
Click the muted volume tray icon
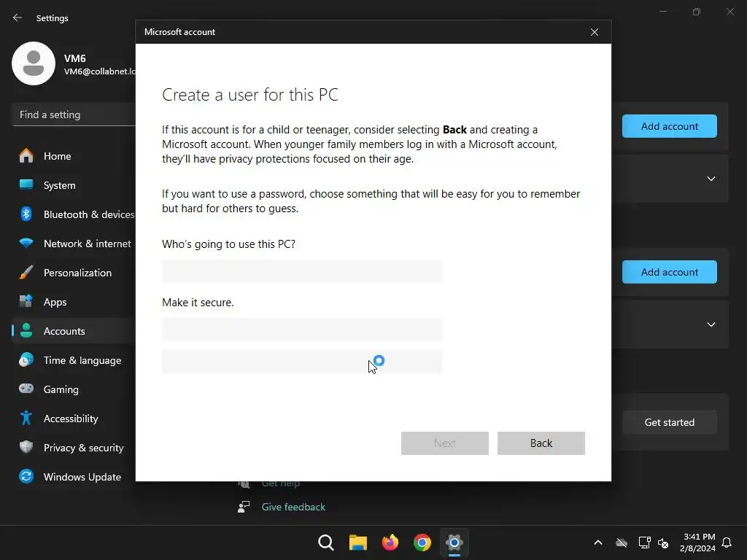[663, 542]
